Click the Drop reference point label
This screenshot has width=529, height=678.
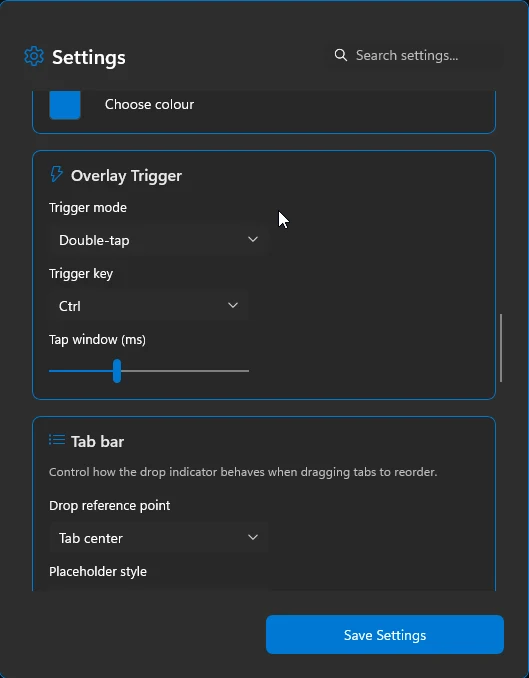(109, 505)
